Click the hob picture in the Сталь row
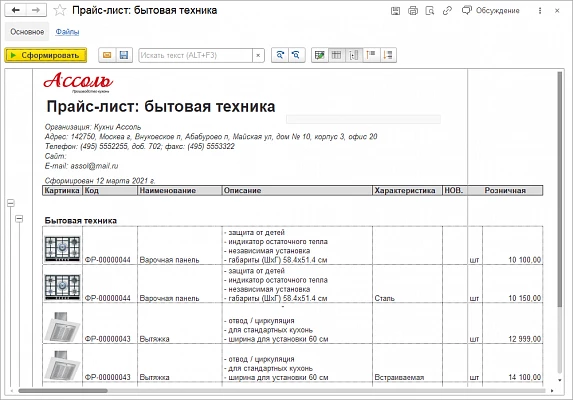The width and height of the screenshot is (573, 400). [62, 287]
